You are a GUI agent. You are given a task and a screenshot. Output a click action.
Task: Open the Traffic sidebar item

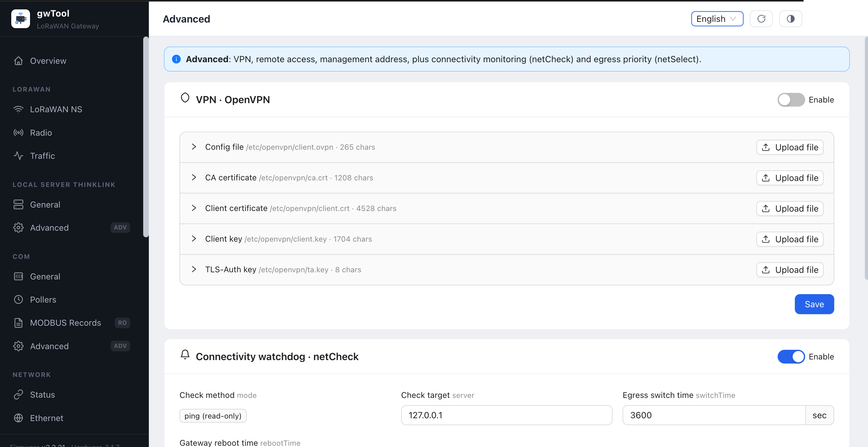click(x=71, y=156)
